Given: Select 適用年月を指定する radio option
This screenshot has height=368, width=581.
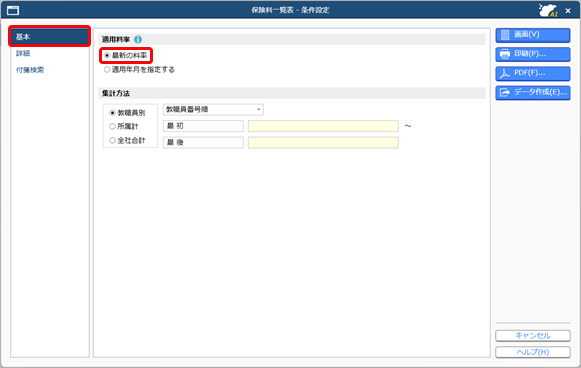Looking at the screenshot, I should (x=139, y=69).
